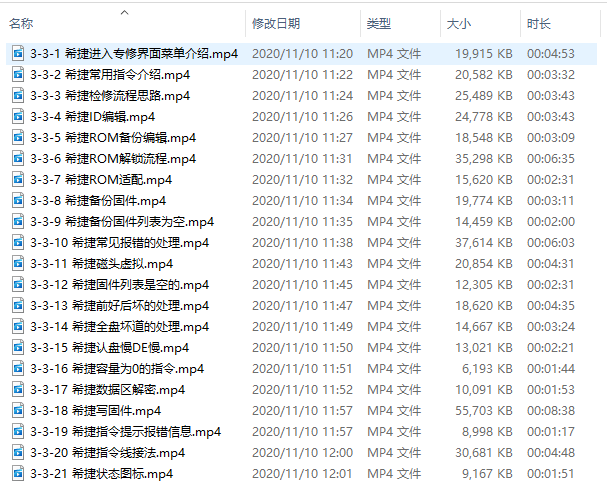Click the duration 00:02:00
This screenshot has width=607, height=493.
click(550, 221)
